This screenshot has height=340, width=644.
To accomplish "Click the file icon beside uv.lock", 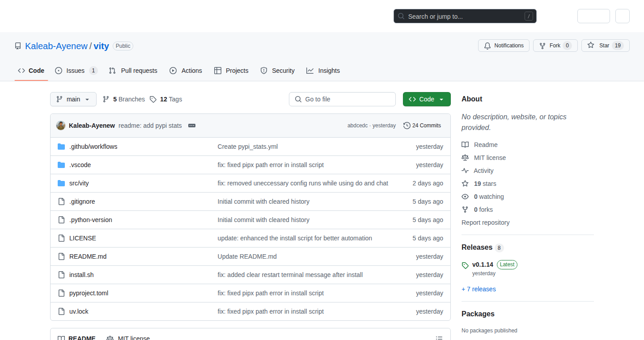I will pyautogui.click(x=61, y=311).
